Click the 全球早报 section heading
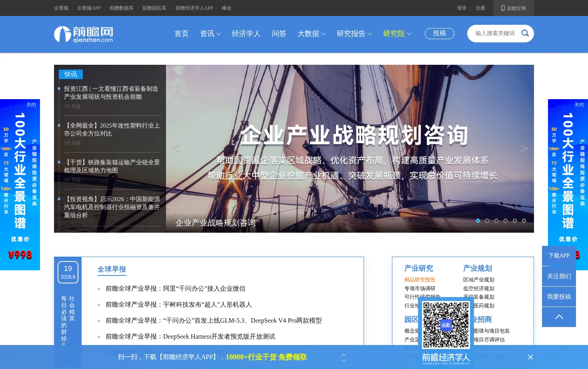Viewport: 588px width, 369px height. [x=112, y=269]
